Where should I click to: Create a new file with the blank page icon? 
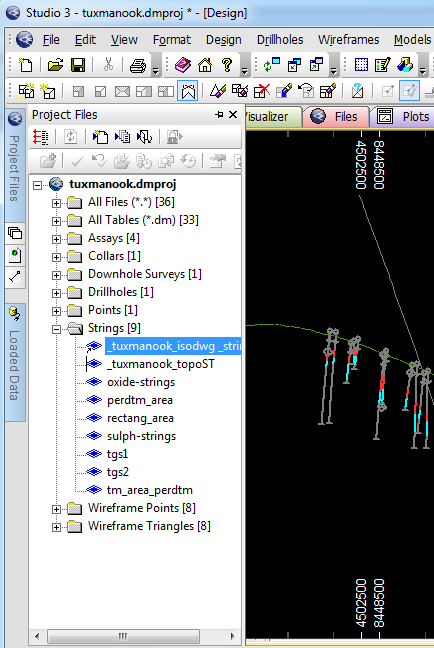[x=26, y=65]
